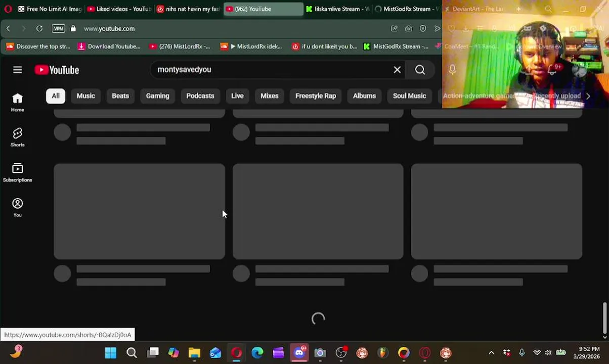The height and width of the screenshot is (364, 609).
Task: Click the snapshot camera icon in address bar
Action: pos(409,28)
